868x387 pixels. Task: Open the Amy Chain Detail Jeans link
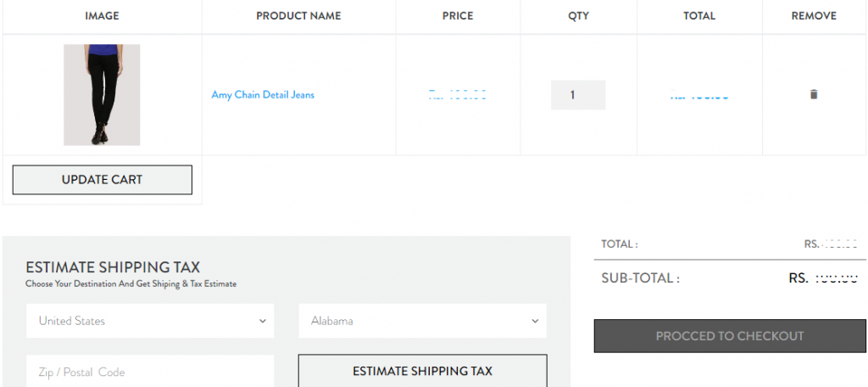(x=263, y=95)
